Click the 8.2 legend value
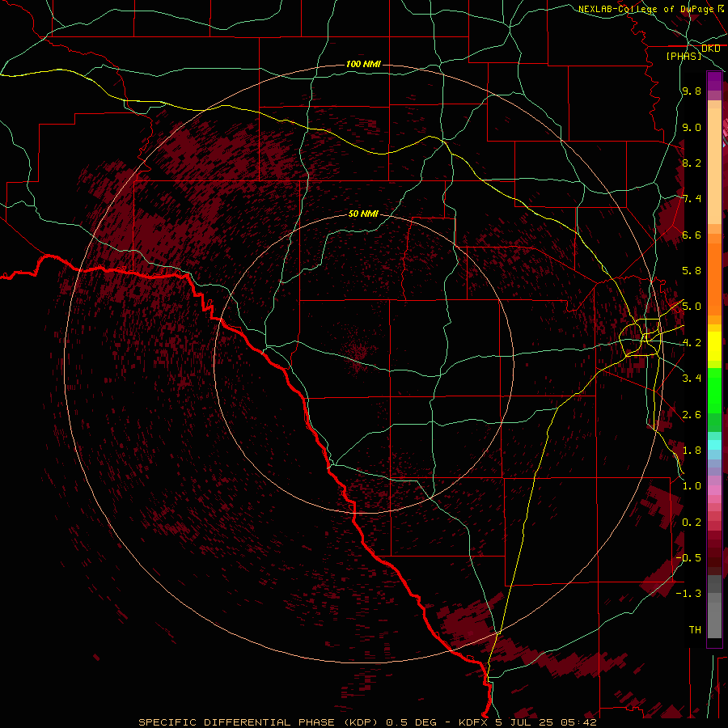This screenshot has width=728, height=728. click(692, 163)
